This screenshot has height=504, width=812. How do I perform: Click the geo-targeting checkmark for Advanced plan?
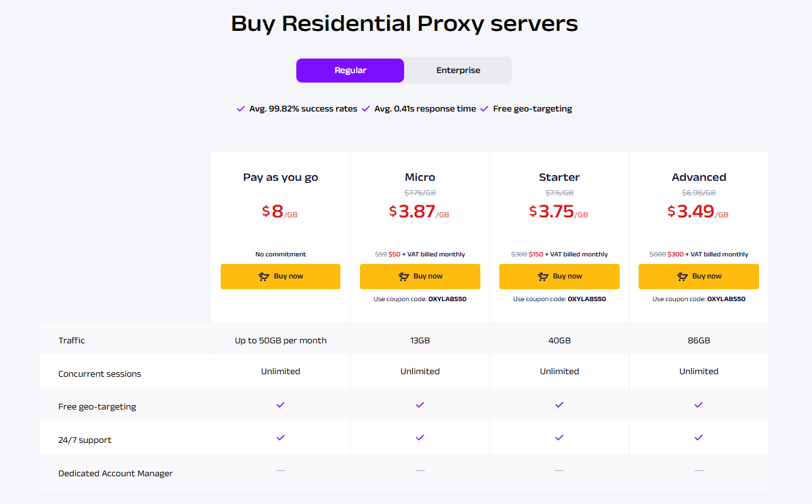tap(699, 404)
